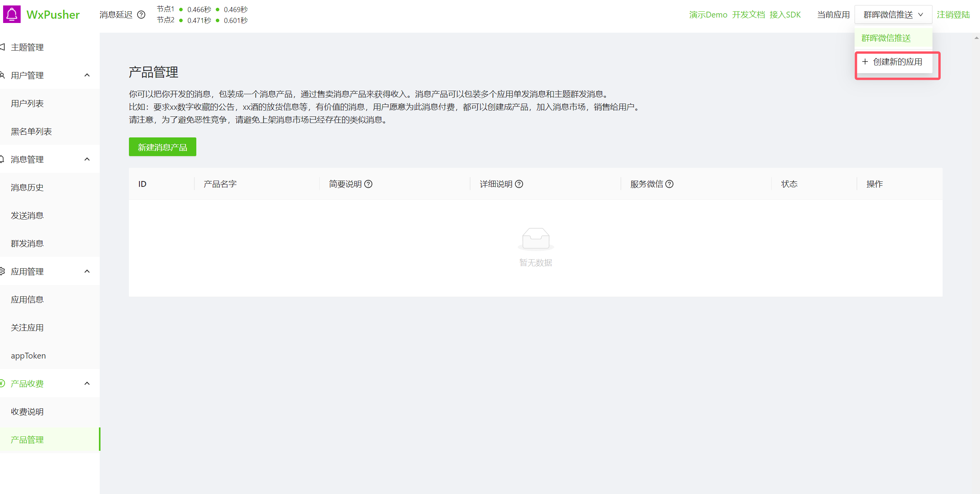Select 产品管理 in the sidebar
This screenshot has width=980, height=494.
point(50,440)
